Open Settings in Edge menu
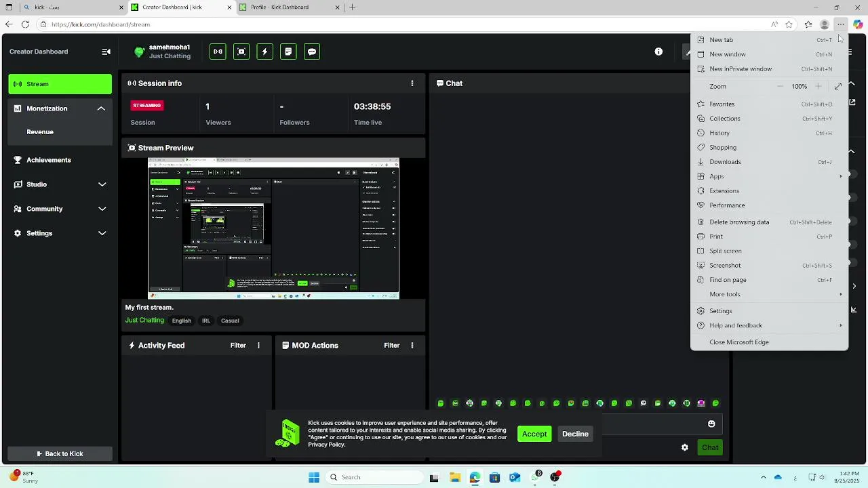This screenshot has height=488, width=868. pyautogui.click(x=769, y=311)
